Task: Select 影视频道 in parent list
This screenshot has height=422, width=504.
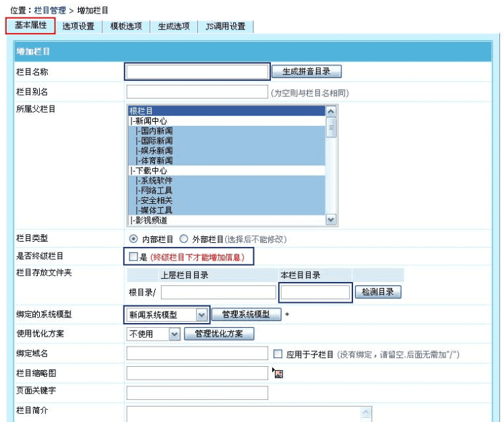Action: 226,220
